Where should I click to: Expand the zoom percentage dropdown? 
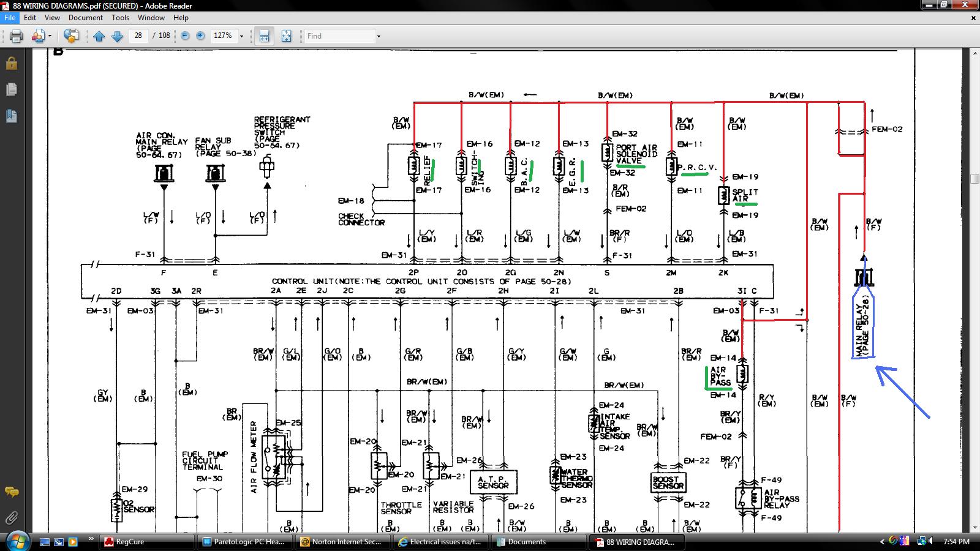pyautogui.click(x=241, y=36)
